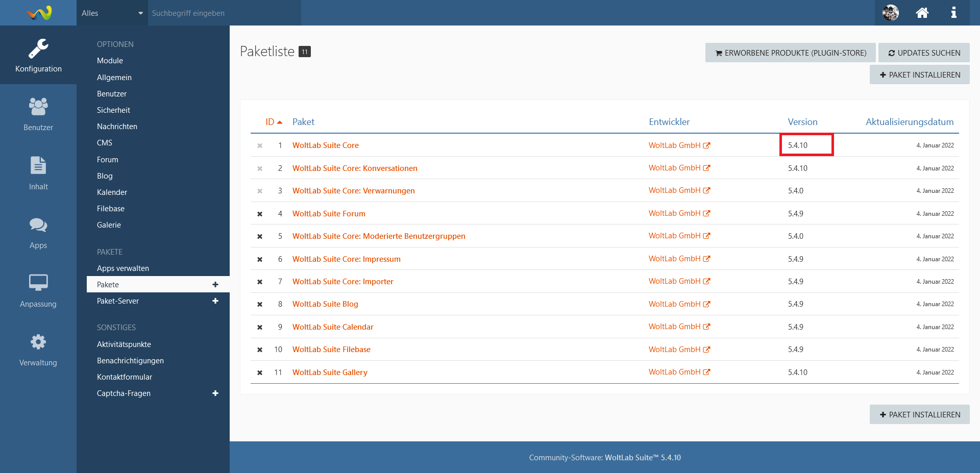
Task: Click the WoltLab logo in top-left corner
Action: [39, 13]
